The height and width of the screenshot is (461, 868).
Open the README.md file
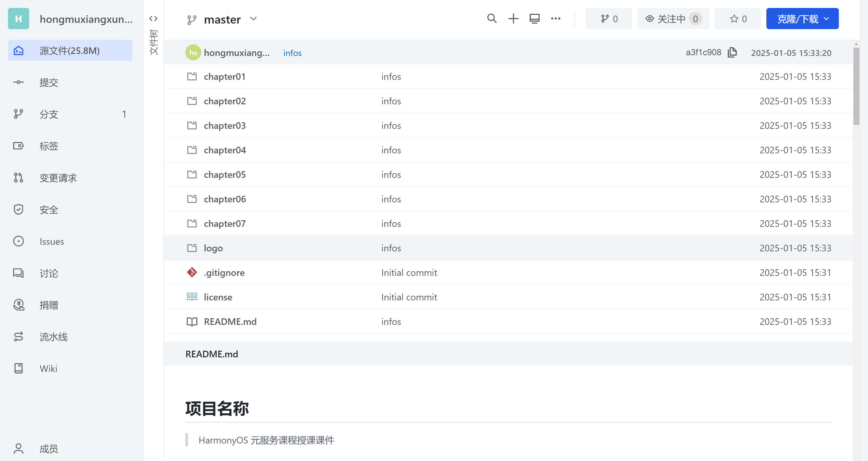230,322
